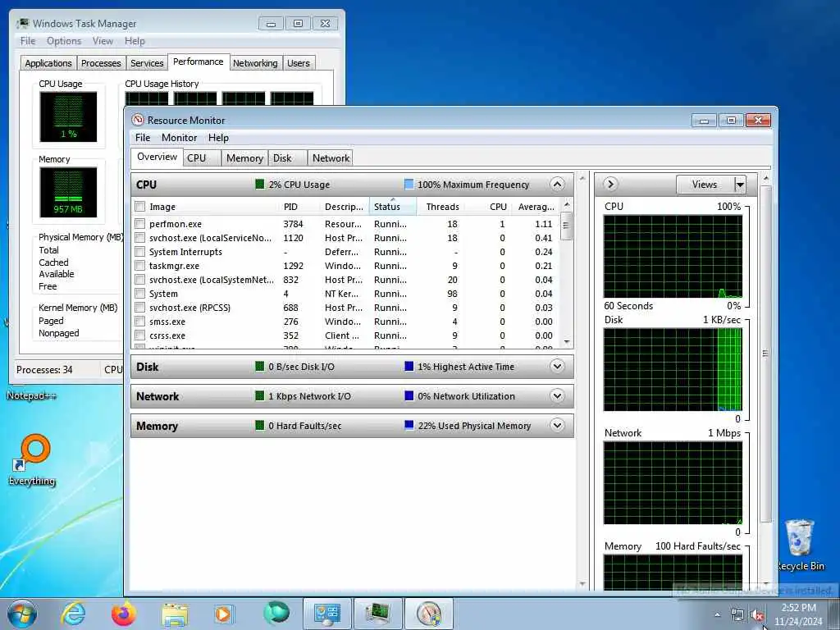The height and width of the screenshot is (630, 840).
Task: Click the Views button
Action: [x=705, y=185]
